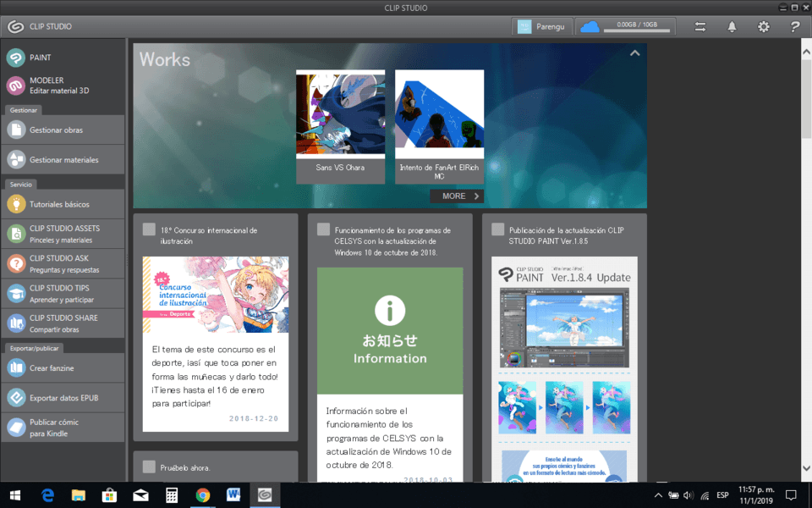The width and height of the screenshot is (812, 508).
Task: Click the 'Pruébelo ahora.' title
Action: click(x=185, y=467)
